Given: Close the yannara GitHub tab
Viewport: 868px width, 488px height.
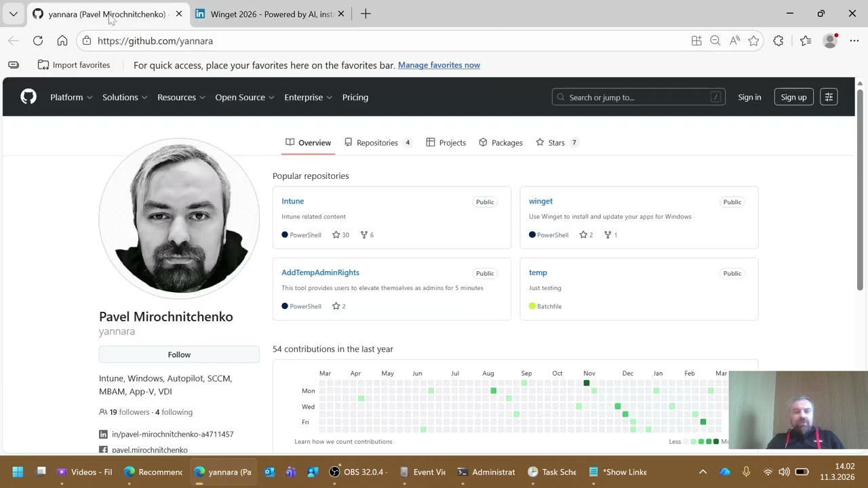Looking at the screenshot, I should tap(179, 14).
